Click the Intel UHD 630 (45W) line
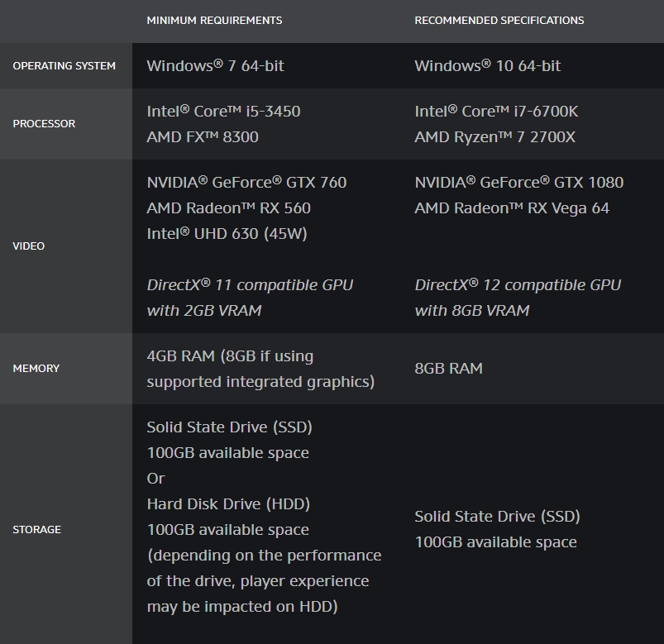 tap(227, 234)
